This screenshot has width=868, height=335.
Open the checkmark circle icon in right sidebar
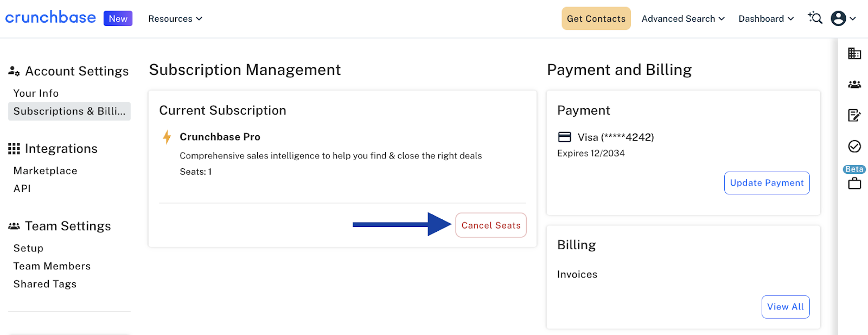[x=854, y=146]
